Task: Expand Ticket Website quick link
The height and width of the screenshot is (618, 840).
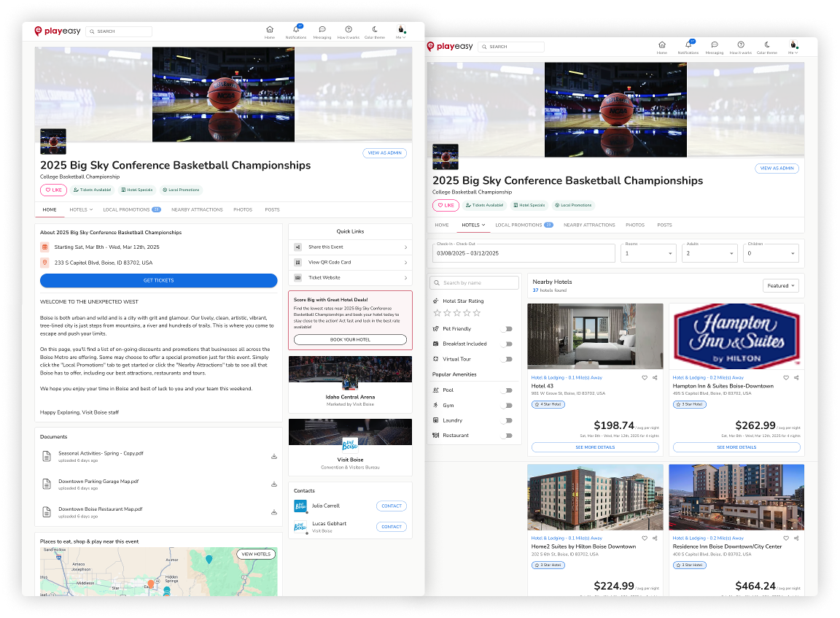Action: 350,278
